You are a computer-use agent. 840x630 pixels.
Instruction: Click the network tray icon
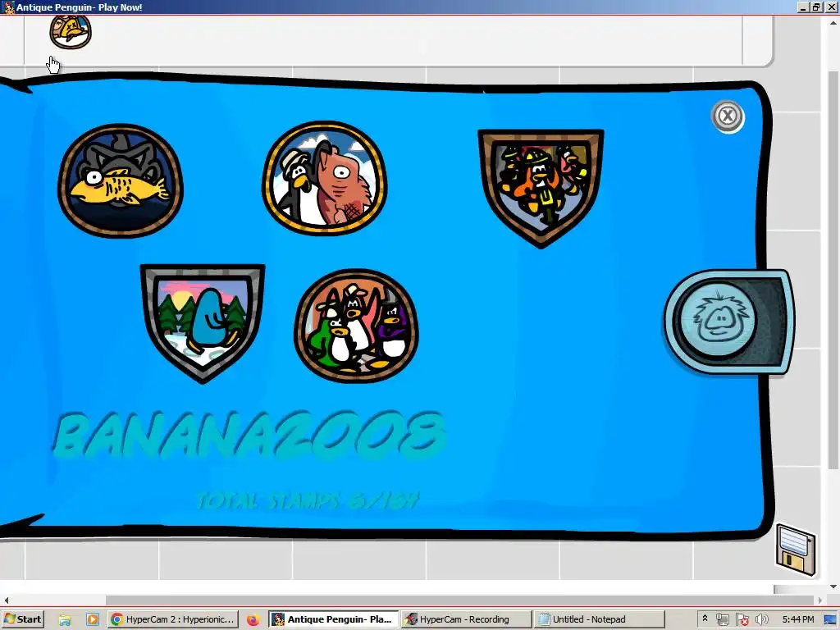[x=723, y=620]
